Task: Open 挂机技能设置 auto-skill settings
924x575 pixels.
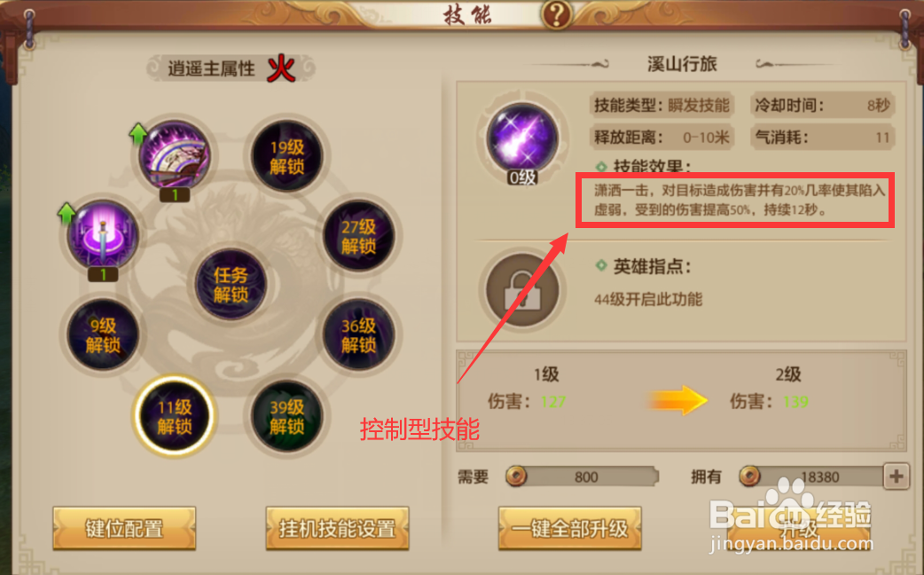Action: (x=337, y=528)
